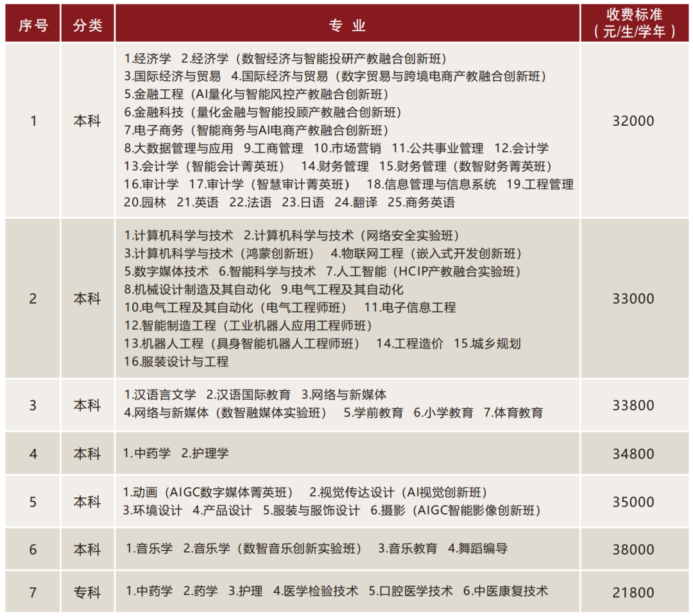Click major 6.智能科学与技术
693x616 pixels.
click(268, 271)
